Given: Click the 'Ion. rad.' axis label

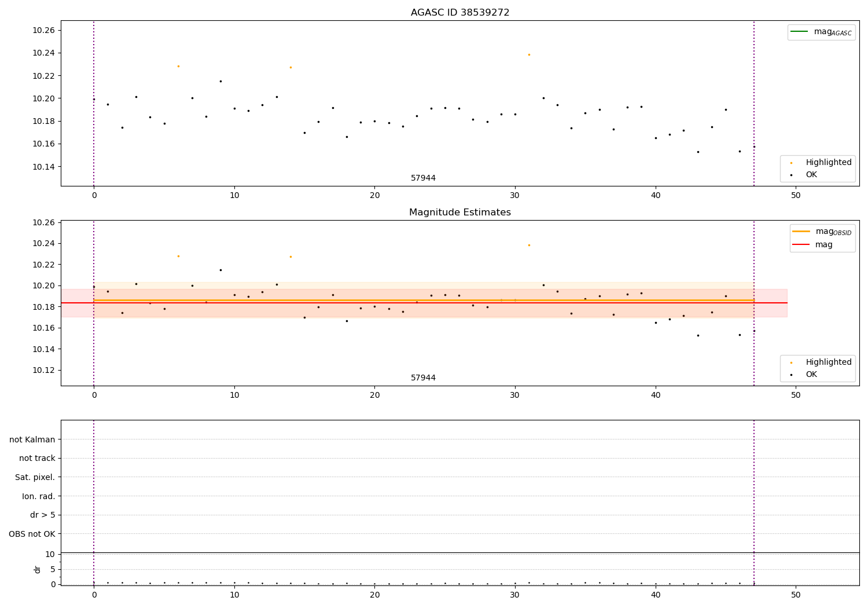Looking at the screenshot, I should (x=39, y=496).
